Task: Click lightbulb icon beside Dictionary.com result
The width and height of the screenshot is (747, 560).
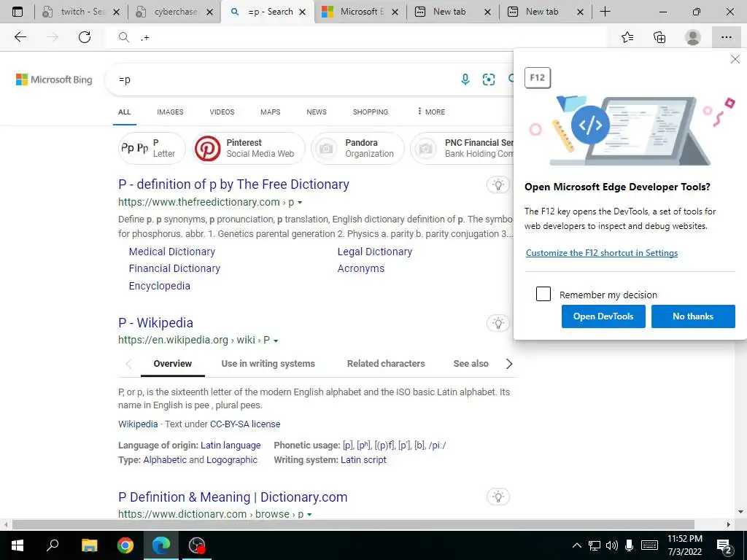Action: [x=498, y=497]
